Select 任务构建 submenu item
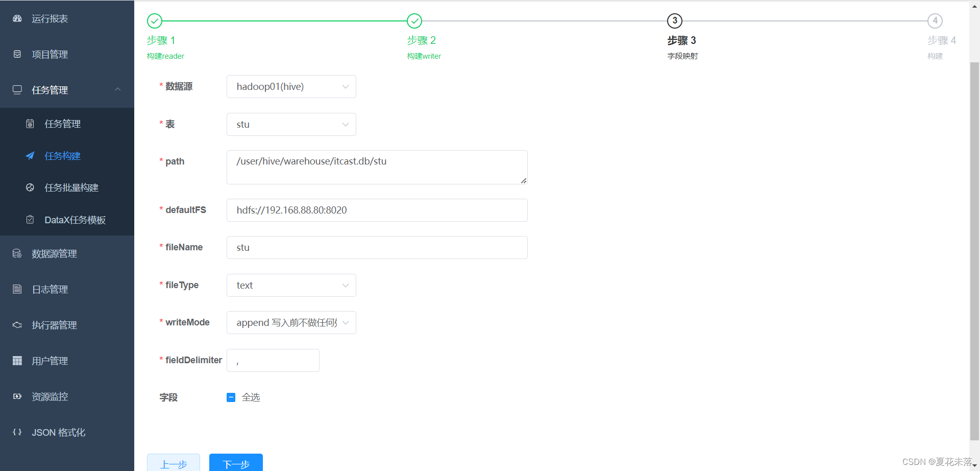 click(x=67, y=156)
